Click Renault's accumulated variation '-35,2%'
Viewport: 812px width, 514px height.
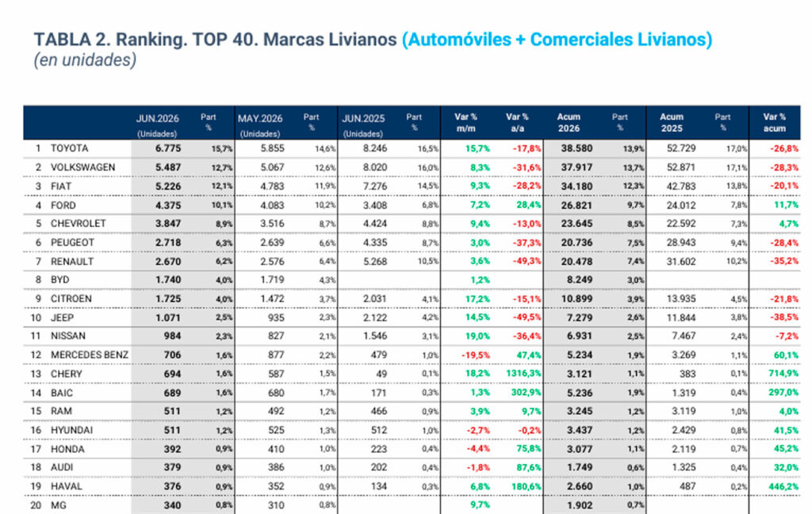[784, 261]
